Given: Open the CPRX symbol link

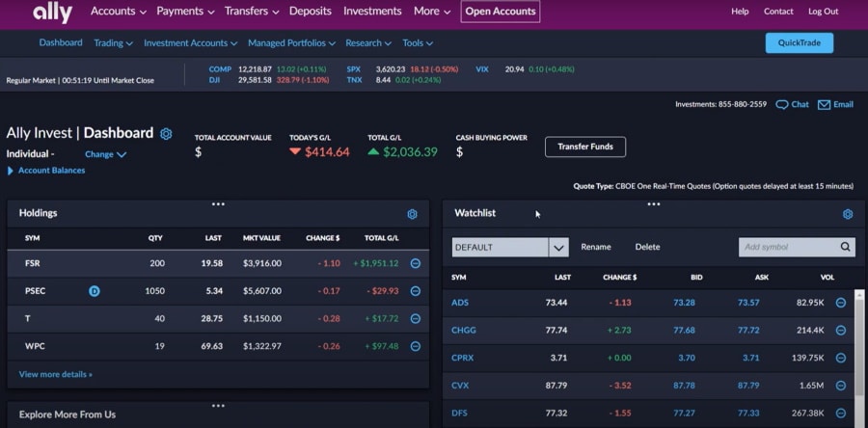Looking at the screenshot, I should pos(462,359).
